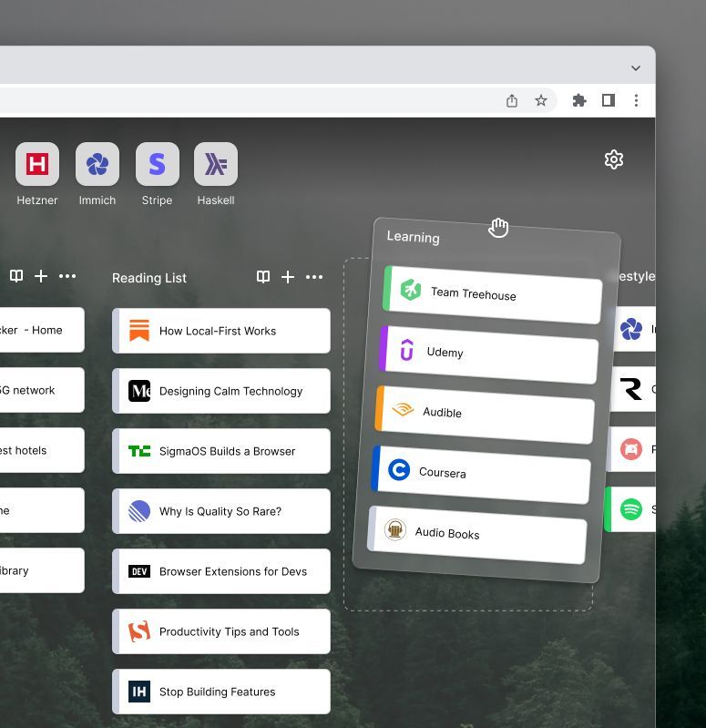The width and height of the screenshot is (706, 728).
Task: Bookmark this page with star icon
Action: (541, 100)
